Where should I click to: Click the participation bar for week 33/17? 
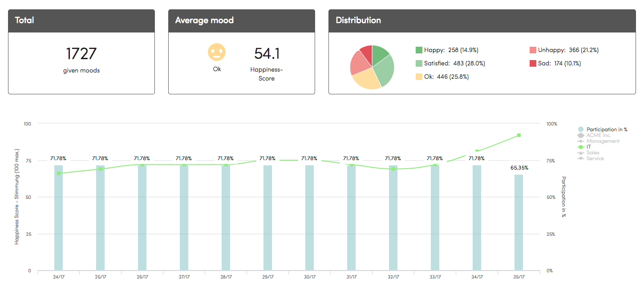point(435,218)
